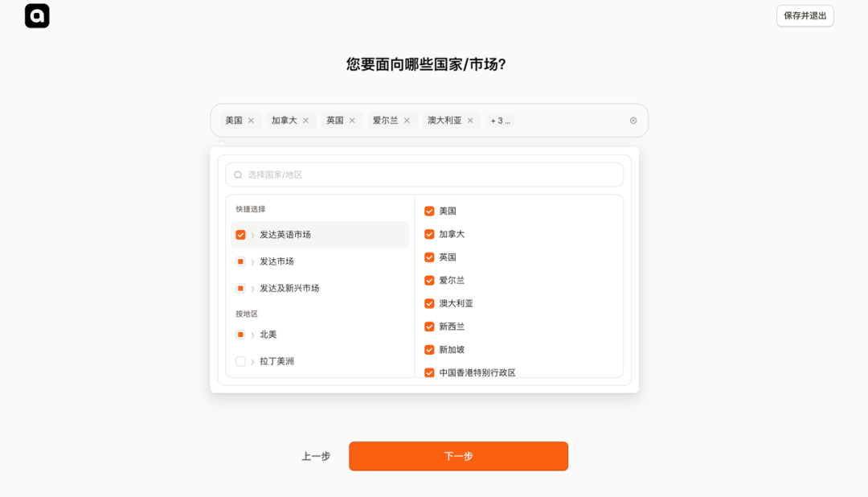Click 保存并退出 button
This screenshot has width=868, height=497.
[805, 15]
